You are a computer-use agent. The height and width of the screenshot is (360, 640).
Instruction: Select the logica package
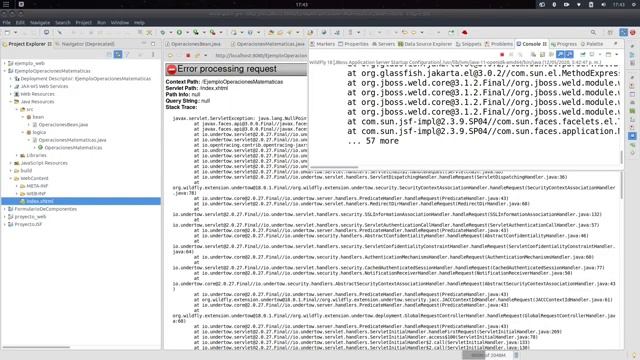[36, 132]
